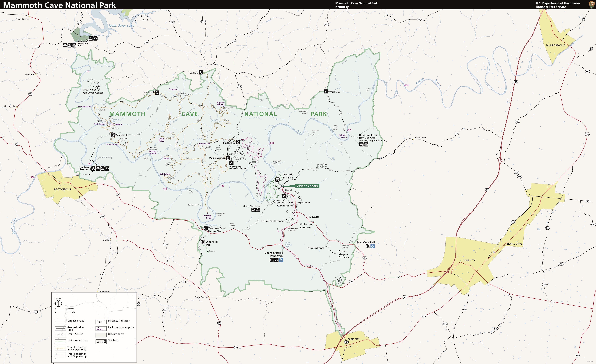Click the Great Onyx Job Corps Center label

click(x=93, y=91)
